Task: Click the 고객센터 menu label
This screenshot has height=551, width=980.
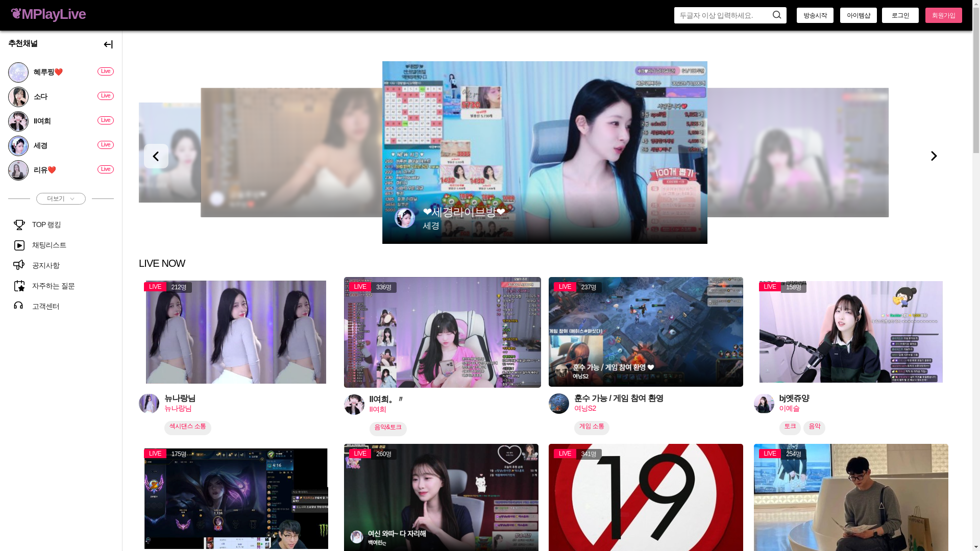Action: click(46, 307)
